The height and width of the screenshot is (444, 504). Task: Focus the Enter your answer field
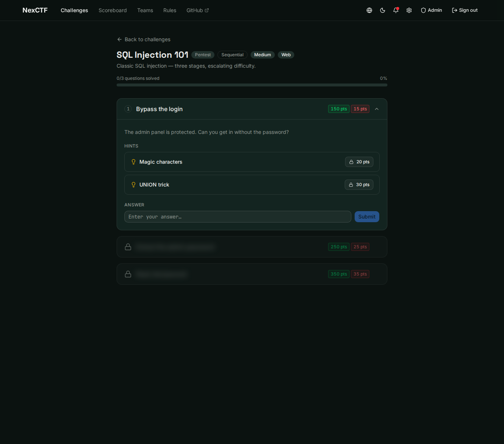click(238, 217)
